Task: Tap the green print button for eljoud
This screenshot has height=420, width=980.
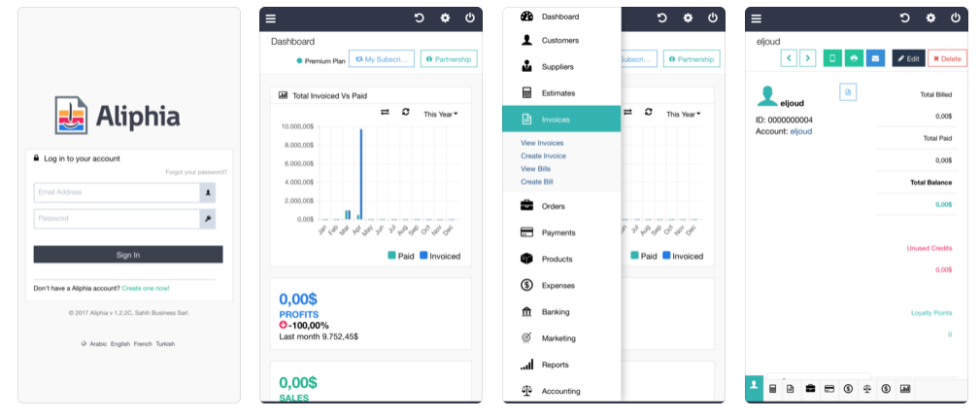Action: click(854, 58)
